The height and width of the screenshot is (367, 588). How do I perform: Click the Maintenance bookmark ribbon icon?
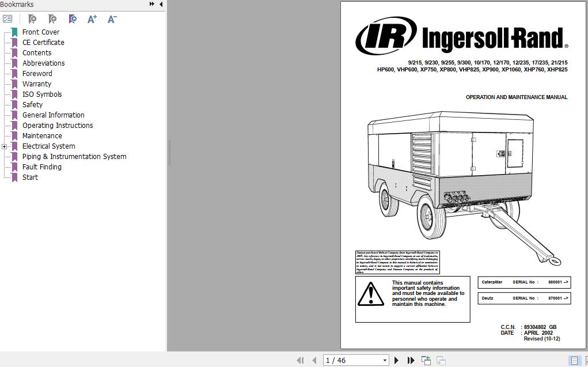(x=14, y=136)
